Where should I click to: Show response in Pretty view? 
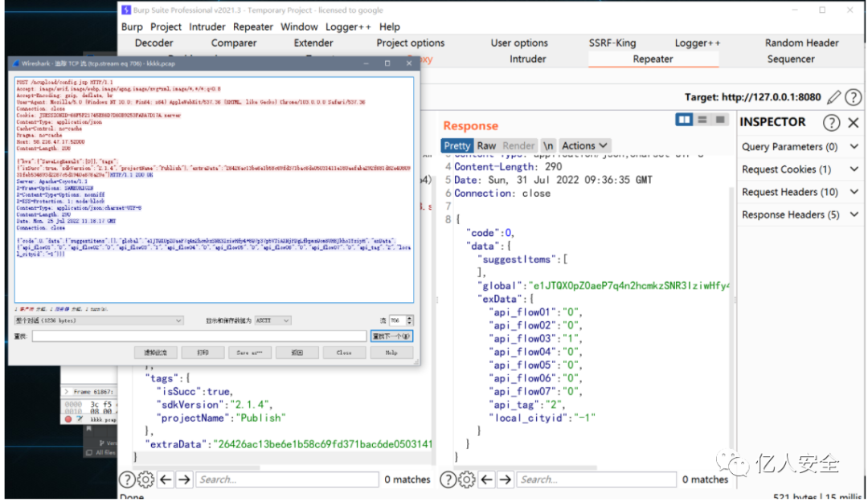(x=457, y=145)
